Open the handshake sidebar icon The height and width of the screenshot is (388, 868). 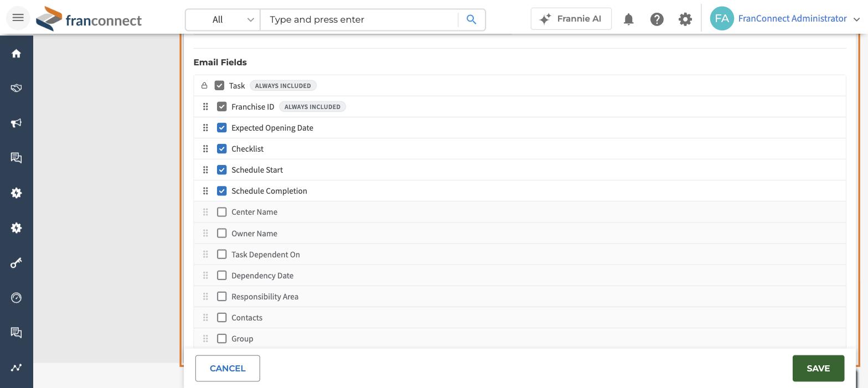click(16, 88)
